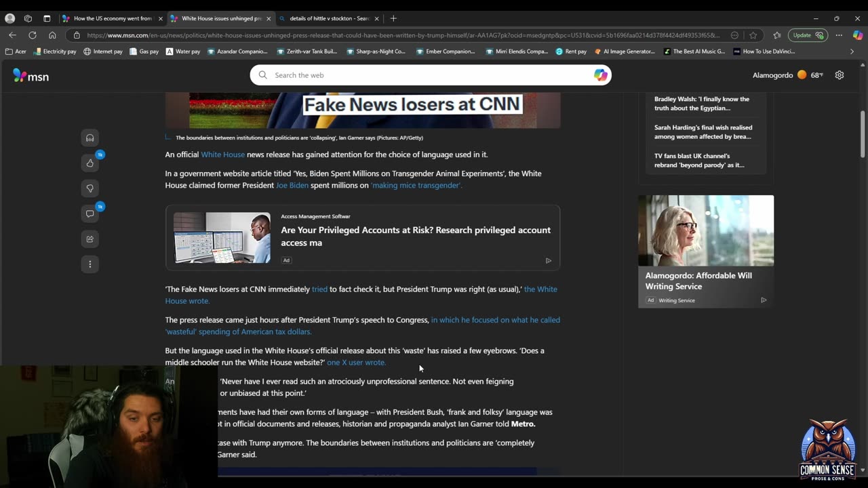This screenshot has height=488, width=868.
Task: Close the 'How the US economy went from' tab
Action: coord(160,18)
